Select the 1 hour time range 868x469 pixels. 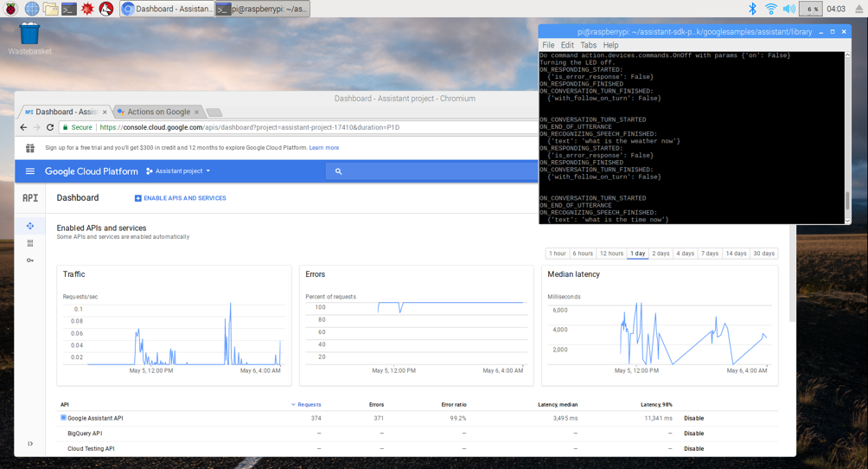(558, 254)
